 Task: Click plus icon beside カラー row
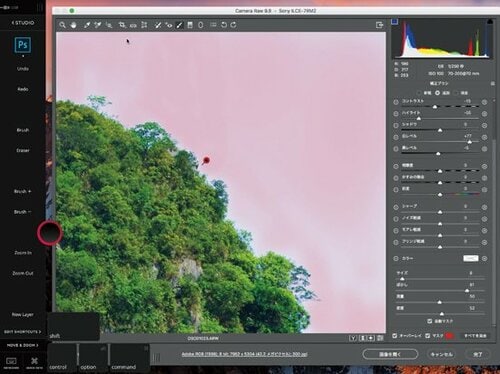tap(484, 258)
